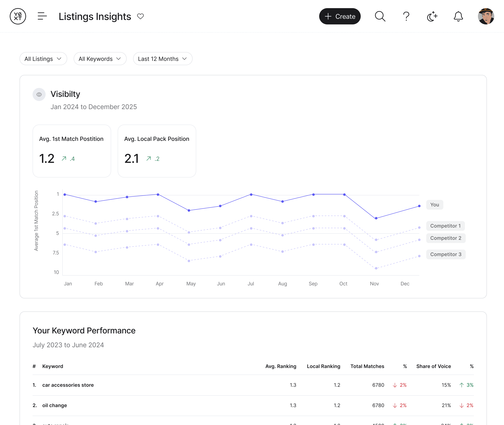Click the search magnifier icon

pos(380,16)
